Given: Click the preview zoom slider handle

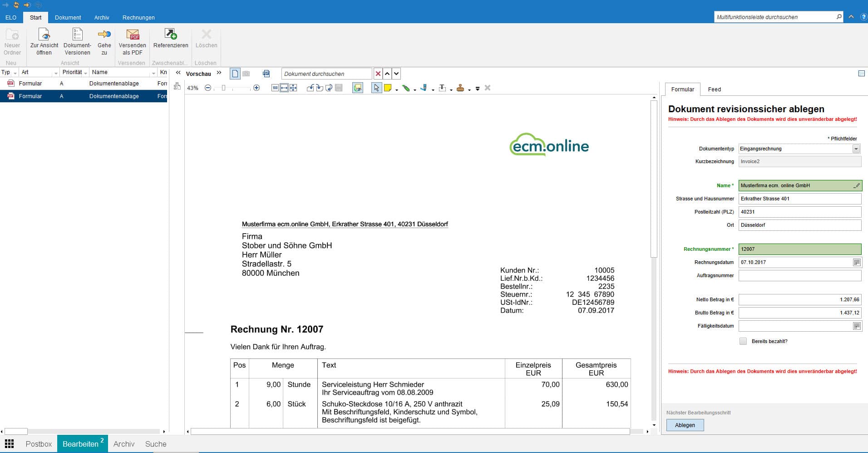Looking at the screenshot, I should point(223,88).
